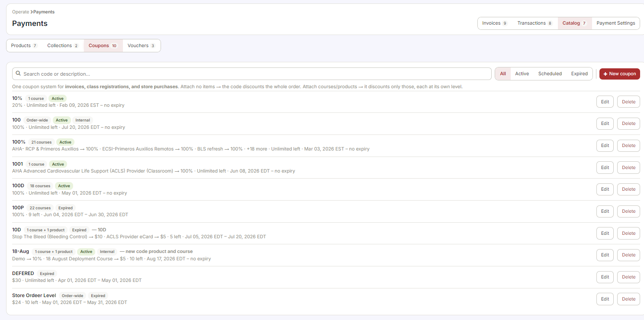The image size is (644, 320).
Task: Click the 18 courses badge
Action: coord(40,186)
